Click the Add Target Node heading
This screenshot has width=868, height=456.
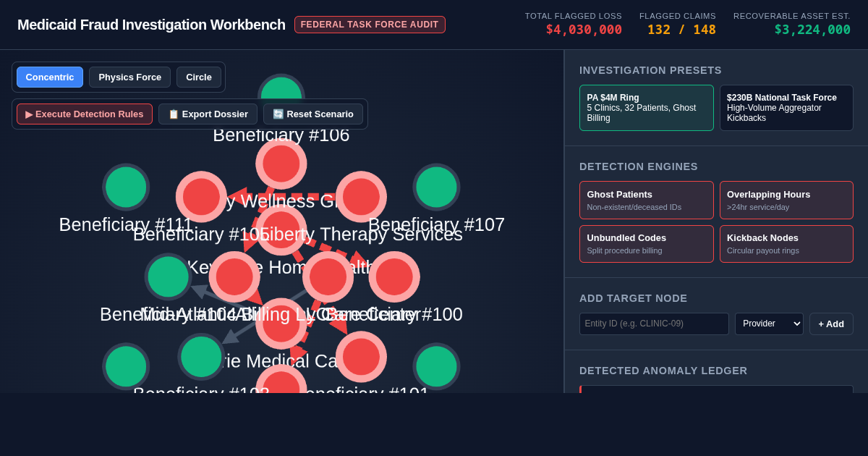click(634, 298)
